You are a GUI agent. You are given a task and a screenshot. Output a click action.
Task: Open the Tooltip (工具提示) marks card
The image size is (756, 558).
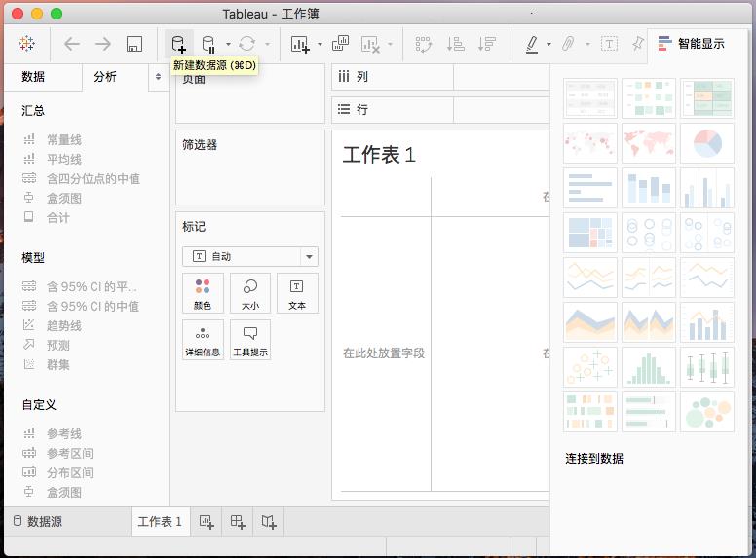(x=250, y=340)
